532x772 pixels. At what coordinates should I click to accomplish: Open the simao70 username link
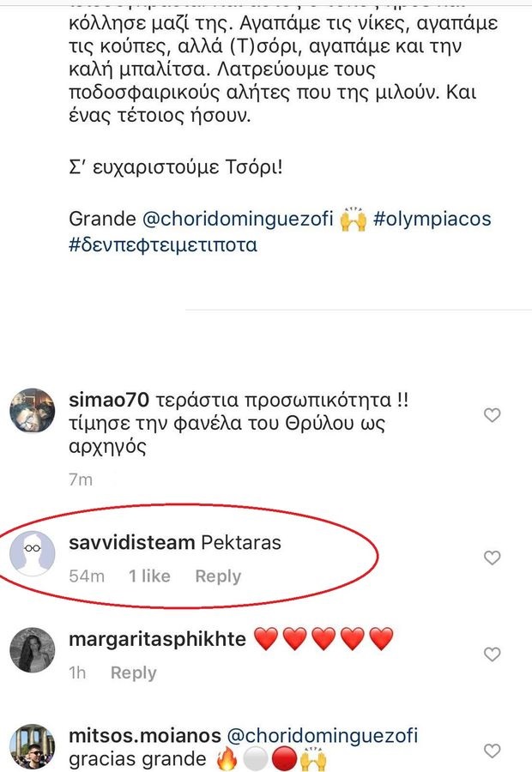(x=109, y=400)
